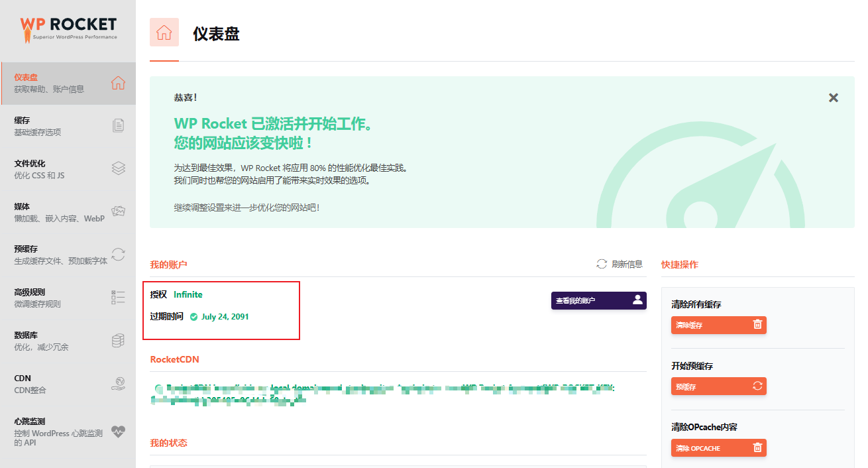868x468 pixels.
Task: Click the document icon beside 缓存
Action: point(118,125)
